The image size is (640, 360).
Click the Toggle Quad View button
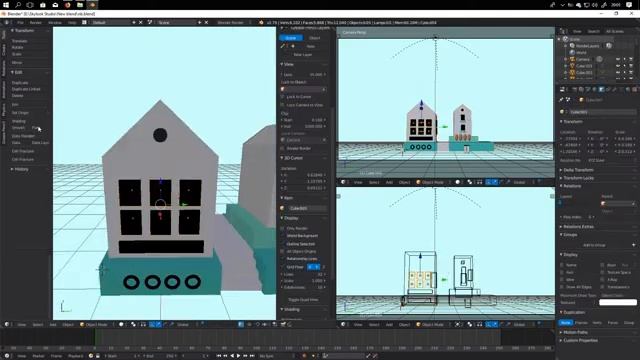coord(303,300)
